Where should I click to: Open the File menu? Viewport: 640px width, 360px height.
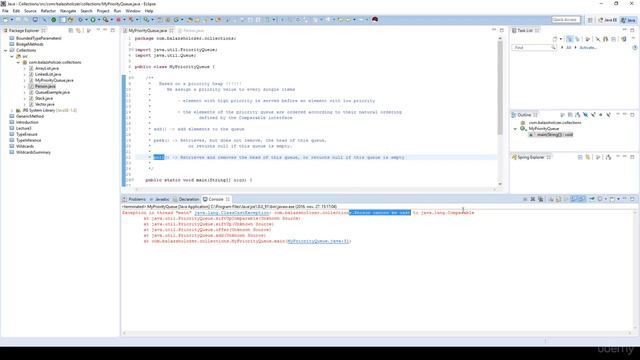5,11
